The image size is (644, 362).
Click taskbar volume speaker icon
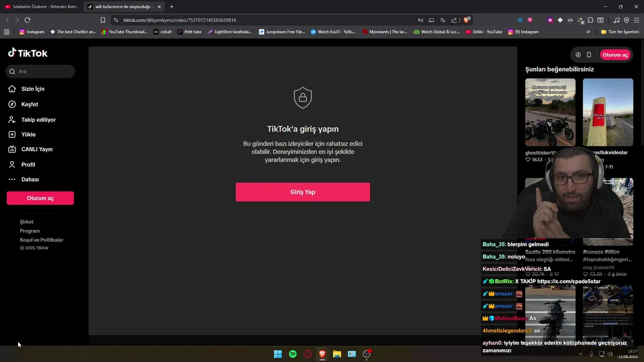[x=610, y=354]
